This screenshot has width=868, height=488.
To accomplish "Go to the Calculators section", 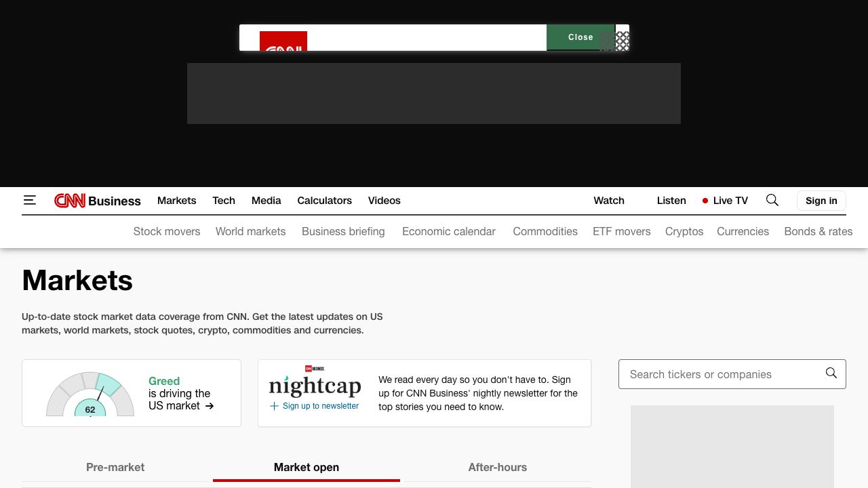I will click(324, 201).
